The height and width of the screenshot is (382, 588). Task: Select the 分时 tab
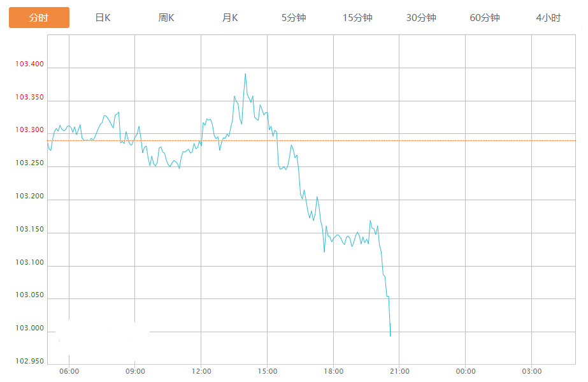coord(39,18)
